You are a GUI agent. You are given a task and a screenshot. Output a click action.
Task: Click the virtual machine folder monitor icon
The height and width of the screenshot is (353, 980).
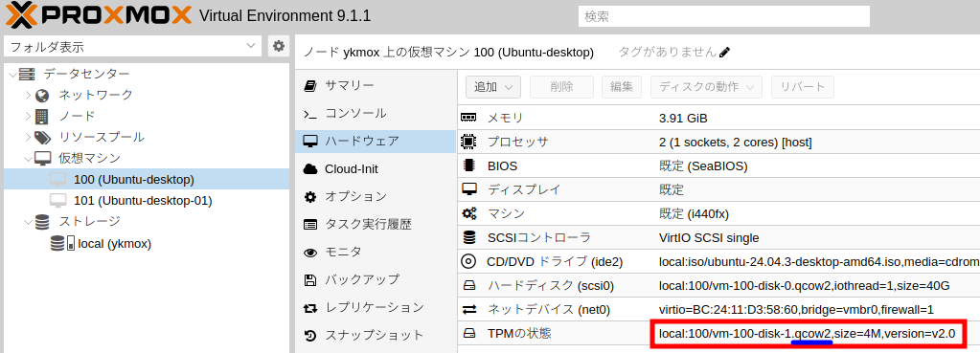click(x=42, y=159)
